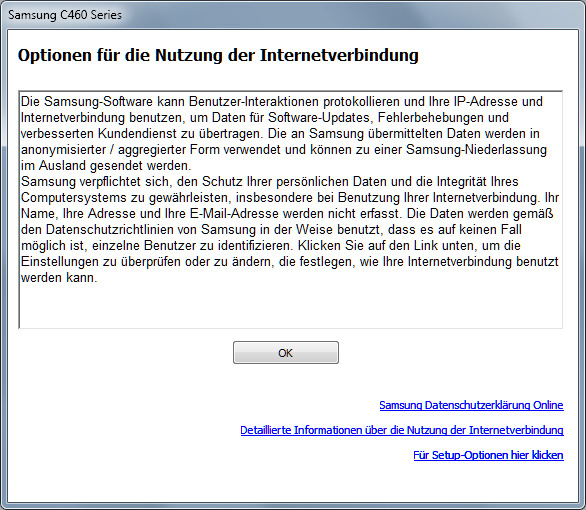This screenshot has height=510, width=586.
Task: Click the line 'im Ausland gesendet werden.'
Action: point(106,166)
